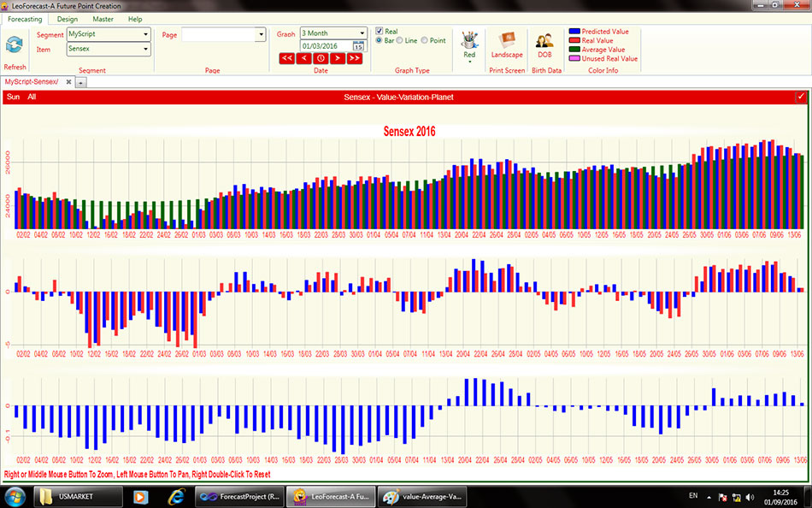
Task: Click the Graph Type group label
Action: point(412,70)
